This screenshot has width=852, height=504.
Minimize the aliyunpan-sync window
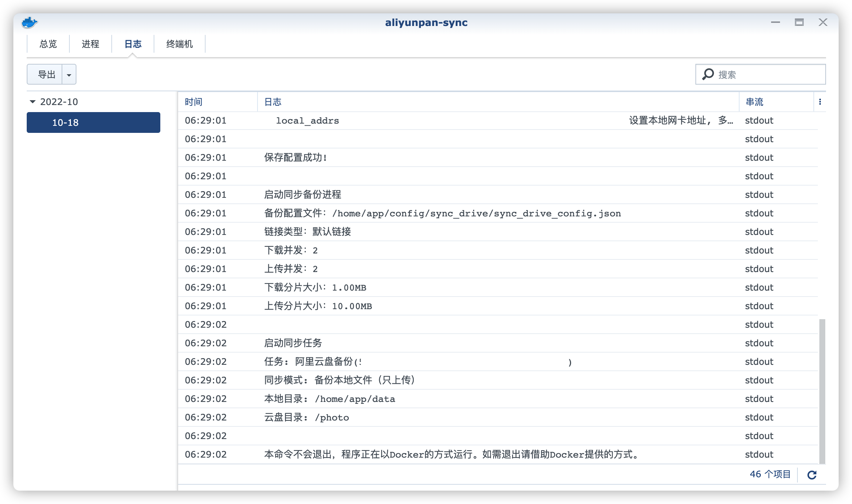(x=776, y=23)
